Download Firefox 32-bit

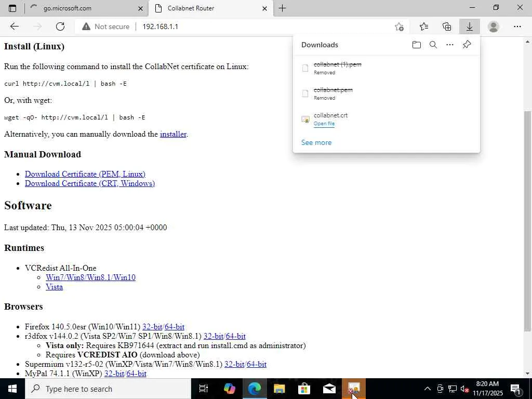point(152,327)
